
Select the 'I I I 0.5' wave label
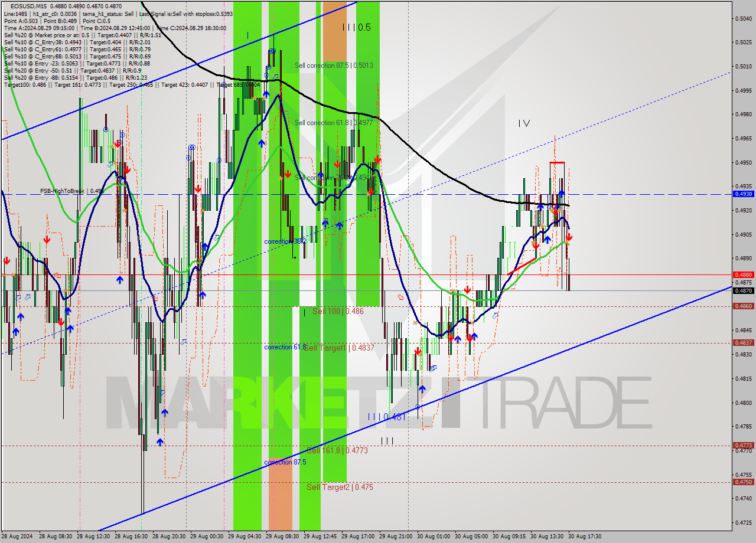click(x=356, y=27)
